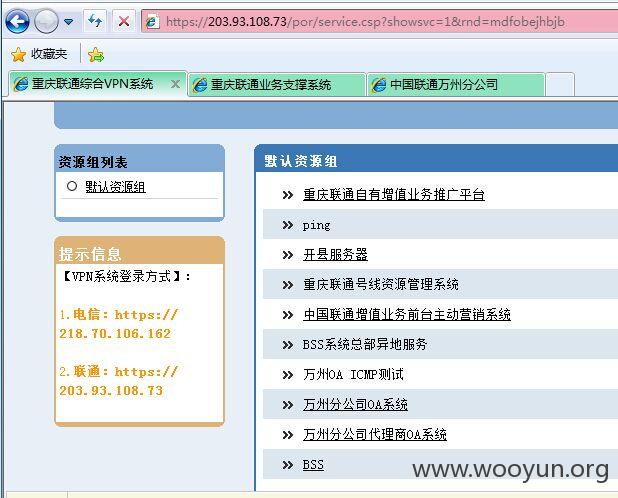Open a new blank tab
Image resolution: width=618 pixels, height=498 pixels.
560,84
